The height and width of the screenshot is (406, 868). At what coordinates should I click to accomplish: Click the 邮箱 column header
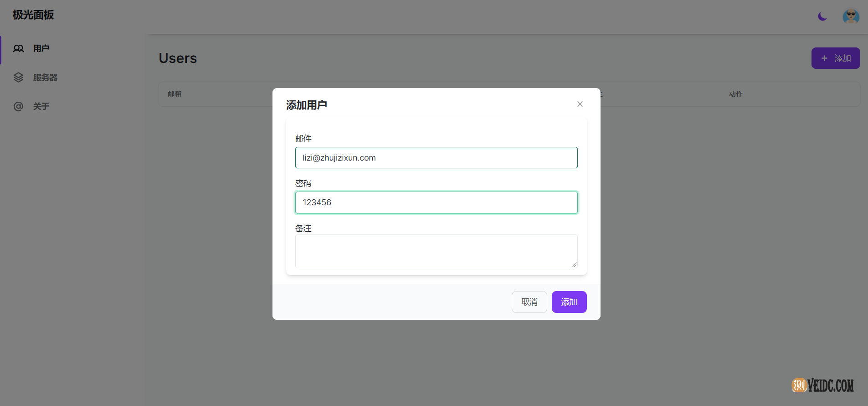point(175,94)
